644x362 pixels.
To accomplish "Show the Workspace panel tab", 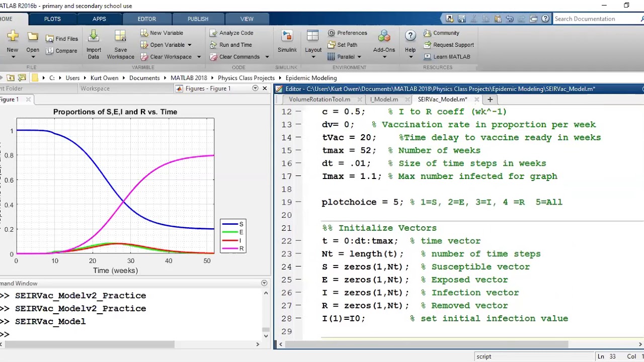I will (x=95, y=88).
